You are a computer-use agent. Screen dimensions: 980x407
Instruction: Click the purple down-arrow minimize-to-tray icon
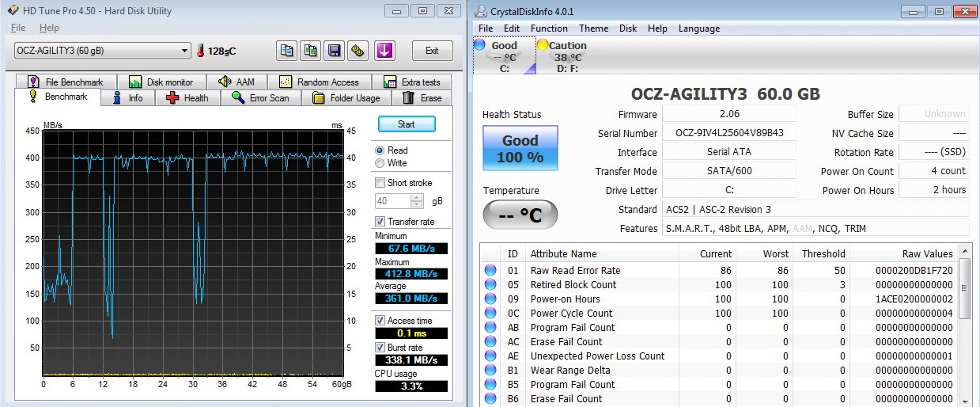[x=384, y=51]
